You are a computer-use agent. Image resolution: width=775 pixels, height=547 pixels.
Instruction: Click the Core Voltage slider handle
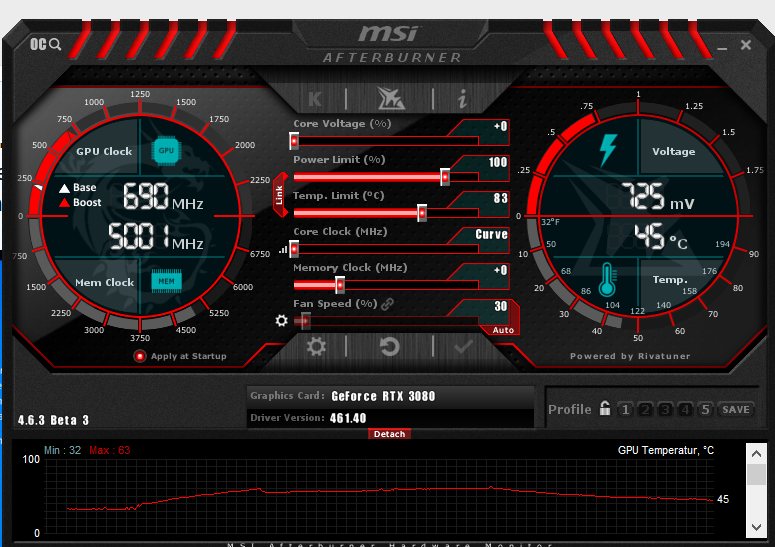point(294,141)
